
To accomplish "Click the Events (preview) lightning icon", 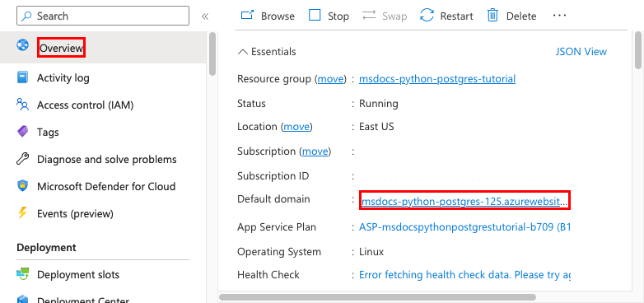I will tap(22, 213).
